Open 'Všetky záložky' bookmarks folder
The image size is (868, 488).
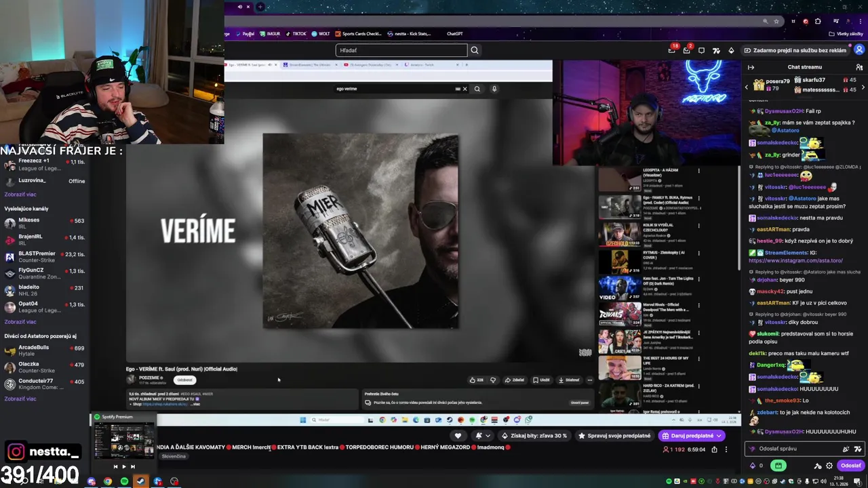click(x=846, y=34)
